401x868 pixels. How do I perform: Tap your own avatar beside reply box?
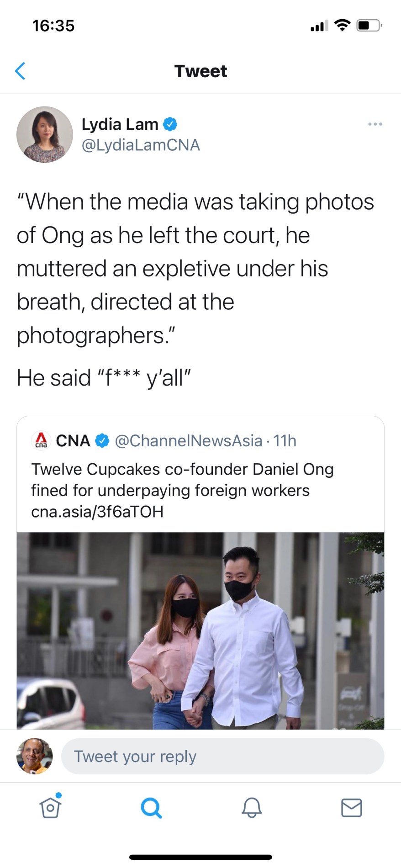[x=35, y=756]
